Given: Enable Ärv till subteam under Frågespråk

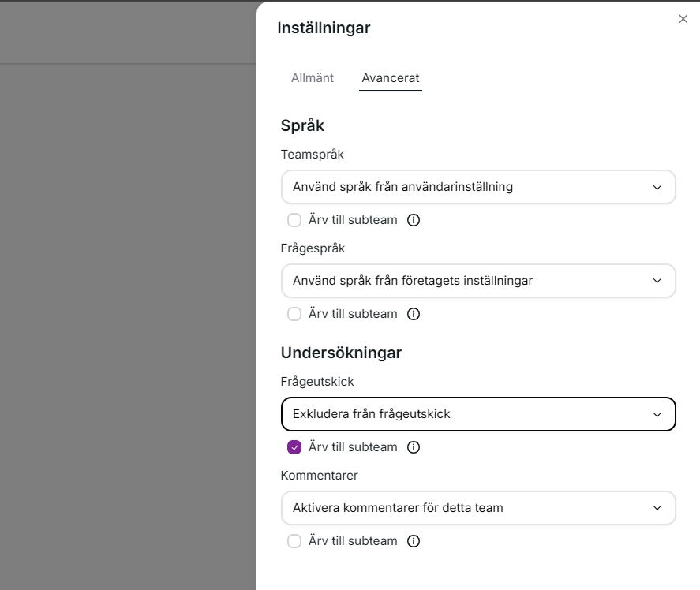Looking at the screenshot, I should pos(294,314).
